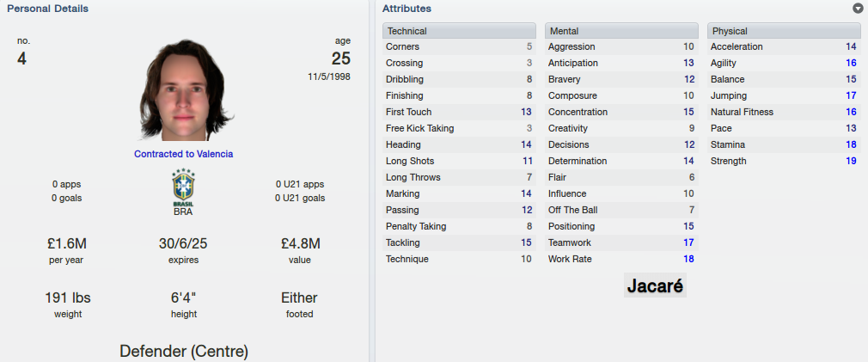Select the Strength attribute row

coord(784,161)
